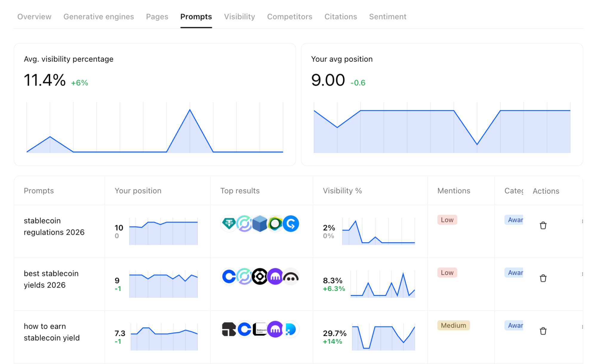Viewport: 597px width, 364px height.
Task: Click position sparkline for best stablecoin yields
Action: coord(163,284)
